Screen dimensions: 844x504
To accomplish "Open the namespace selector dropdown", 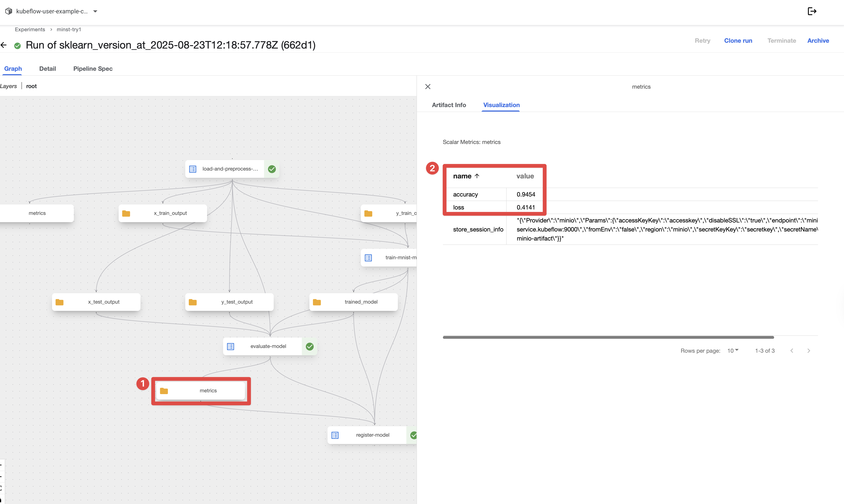I will pos(96,11).
